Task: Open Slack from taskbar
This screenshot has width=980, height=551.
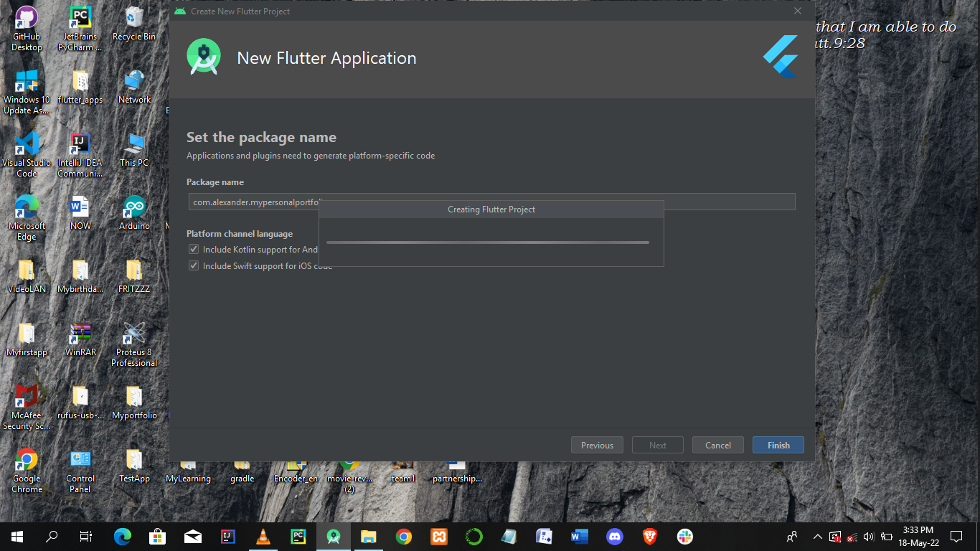Action: pyautogui.click(x=684, y=536)
